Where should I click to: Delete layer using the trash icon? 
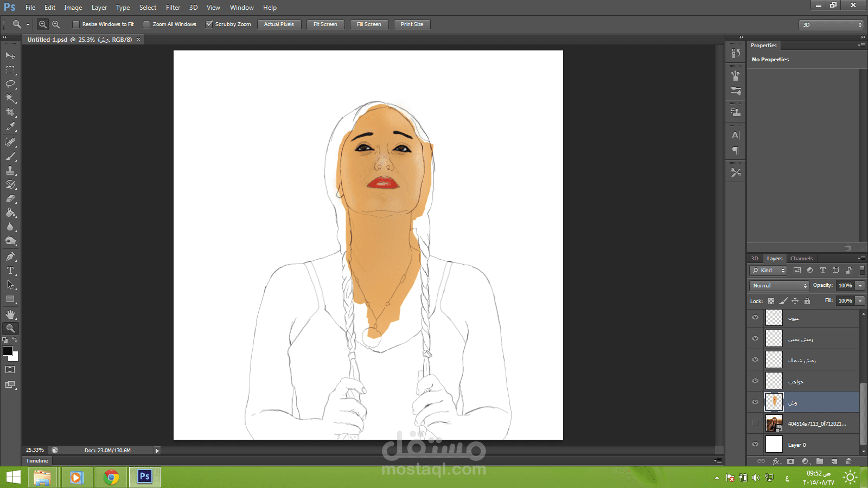coord(848,461)
